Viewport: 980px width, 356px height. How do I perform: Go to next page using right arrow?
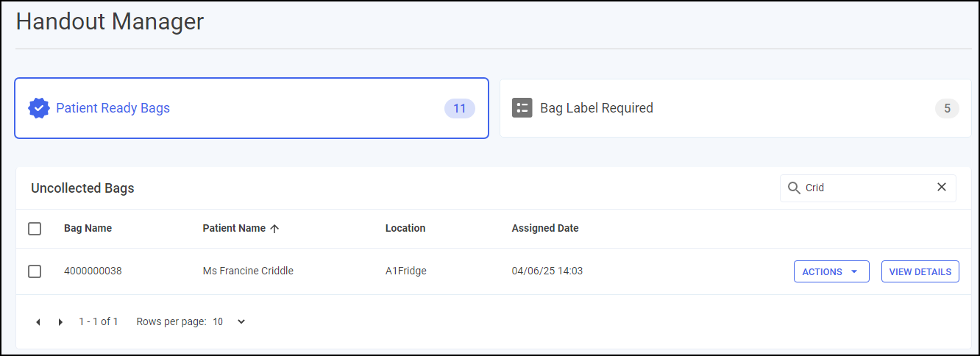[x=60, y=322]
